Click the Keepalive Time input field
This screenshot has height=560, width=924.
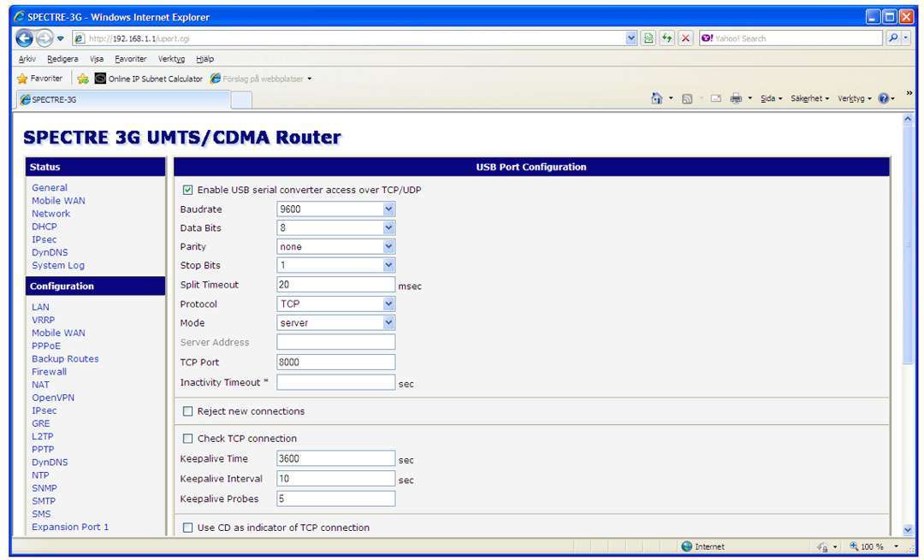pyautogui.click(x=336, y=459)
